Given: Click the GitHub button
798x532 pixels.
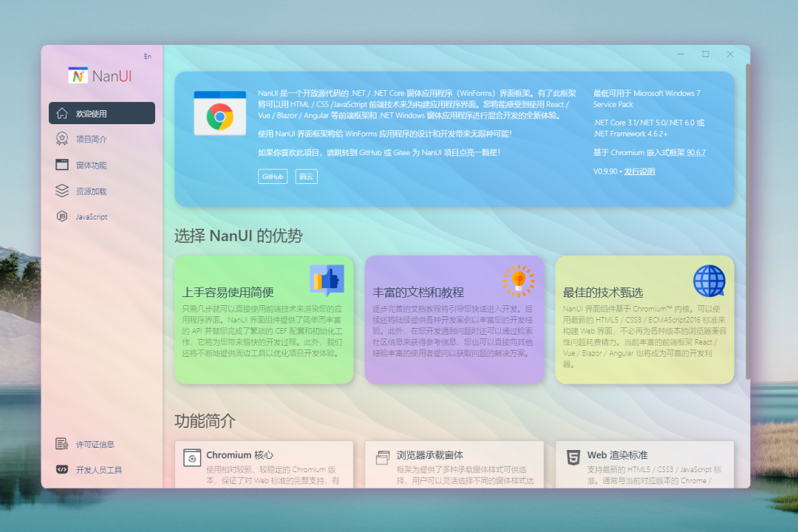Looking at the screenshot, I should 273,177.
